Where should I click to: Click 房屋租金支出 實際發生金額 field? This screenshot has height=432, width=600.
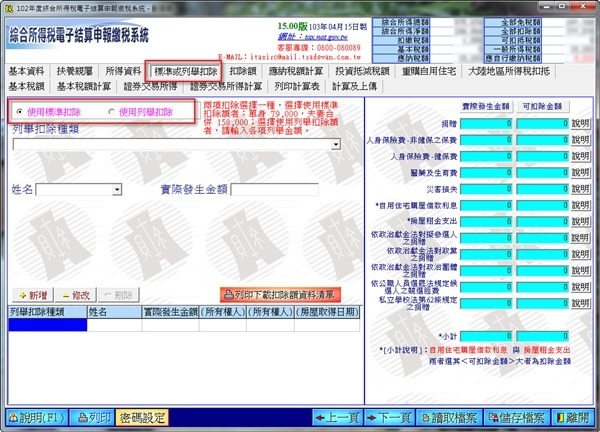(486, 222)
